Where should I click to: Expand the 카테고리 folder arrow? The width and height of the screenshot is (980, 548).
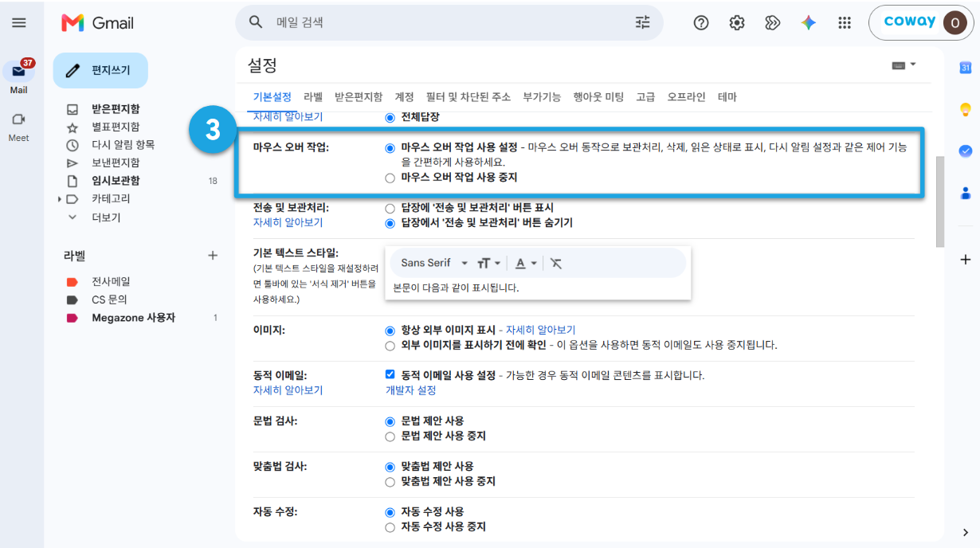tap(60, 199)
